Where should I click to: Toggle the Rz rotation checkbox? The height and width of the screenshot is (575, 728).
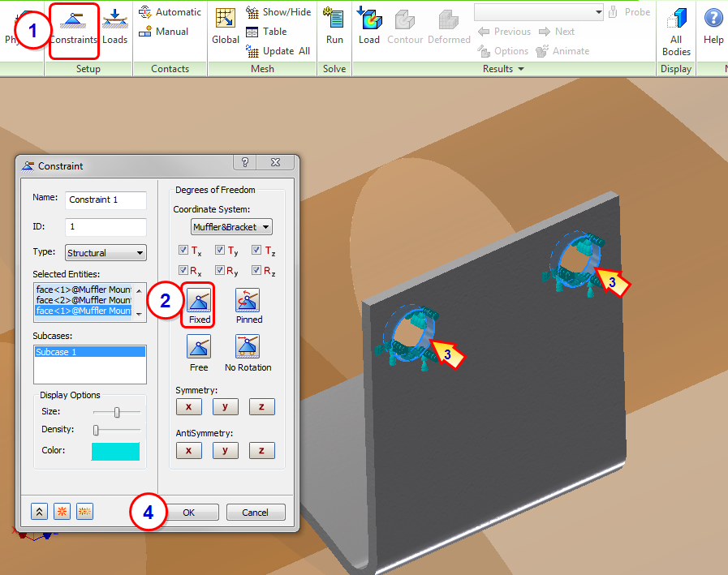tap(256, 269)
